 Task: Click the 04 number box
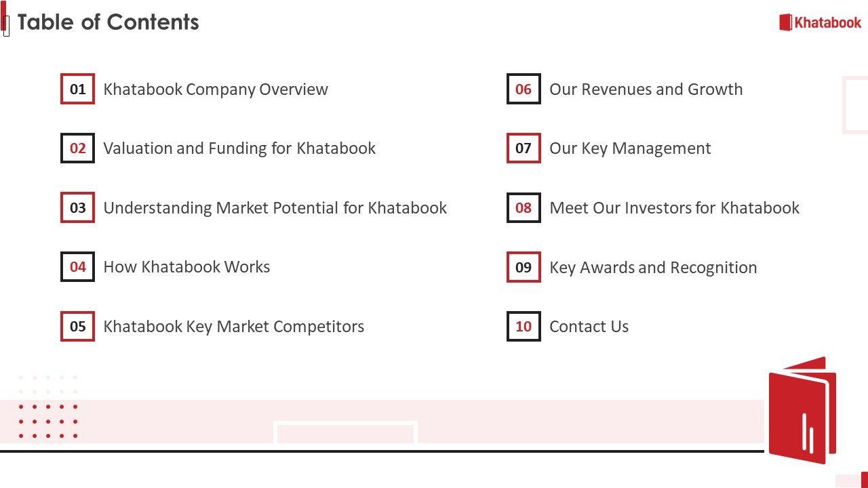(x=77, y=267)
